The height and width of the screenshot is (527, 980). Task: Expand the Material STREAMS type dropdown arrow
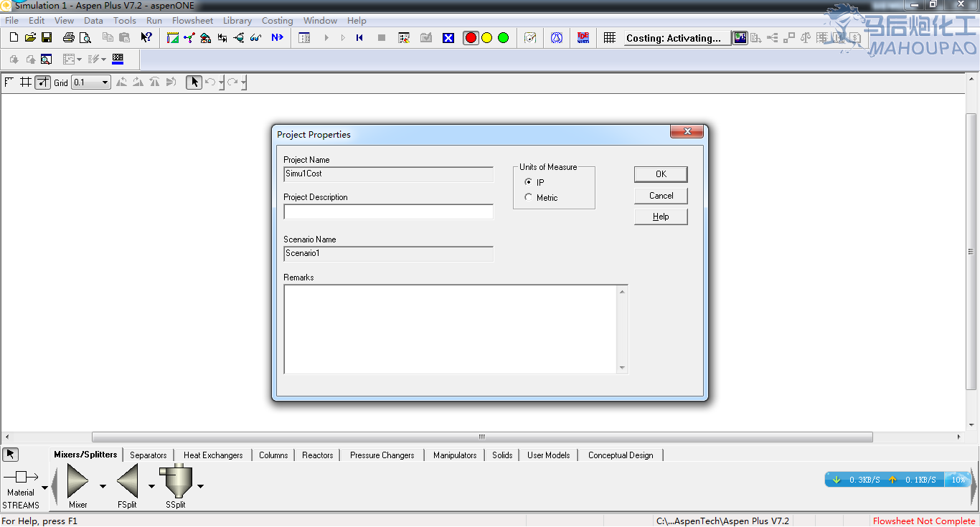point(44,488)
